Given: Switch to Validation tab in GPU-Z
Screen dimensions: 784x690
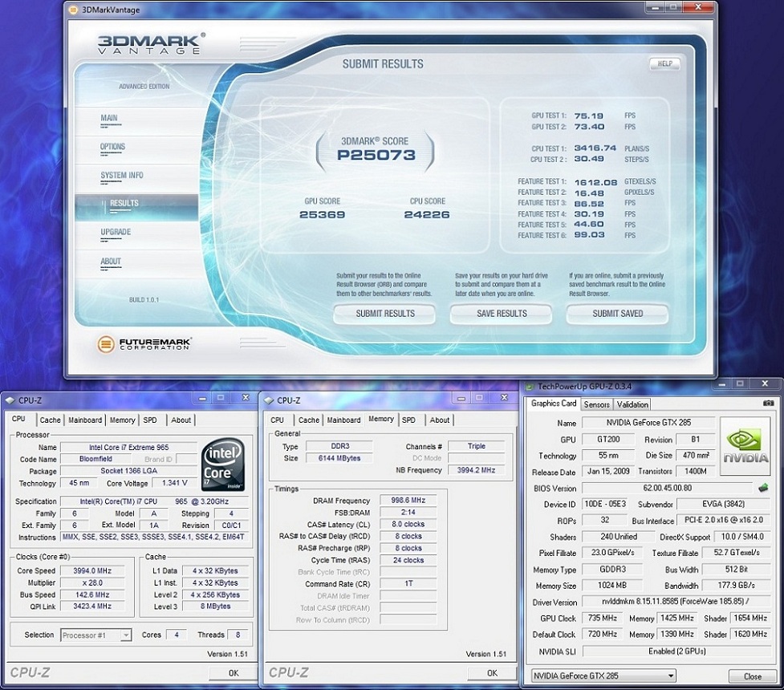Looking at the screenshot, I should click(632, 404).
